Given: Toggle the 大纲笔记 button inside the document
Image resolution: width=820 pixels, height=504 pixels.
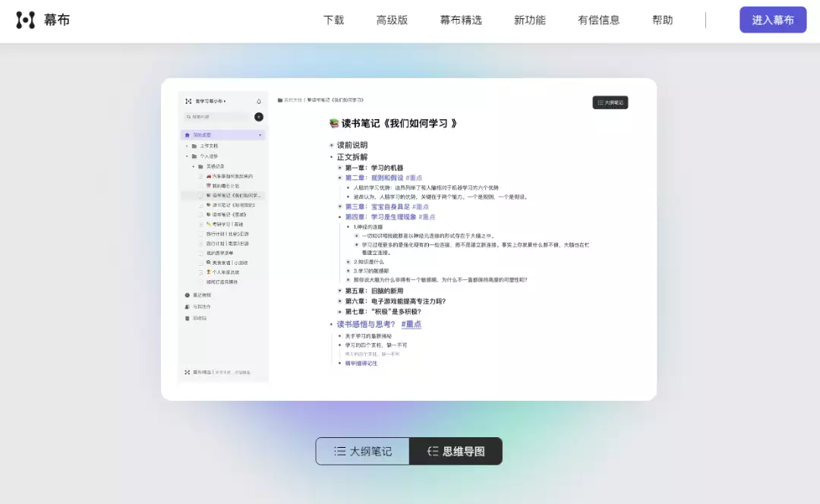Looking at the screenshot, I should [610, 102].
